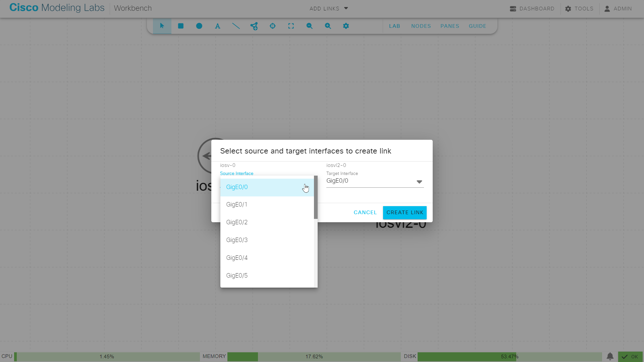644x362 pixels.
Task: Switch to the NODES tab
Action: pyautogui.click(x=421, y=26)
